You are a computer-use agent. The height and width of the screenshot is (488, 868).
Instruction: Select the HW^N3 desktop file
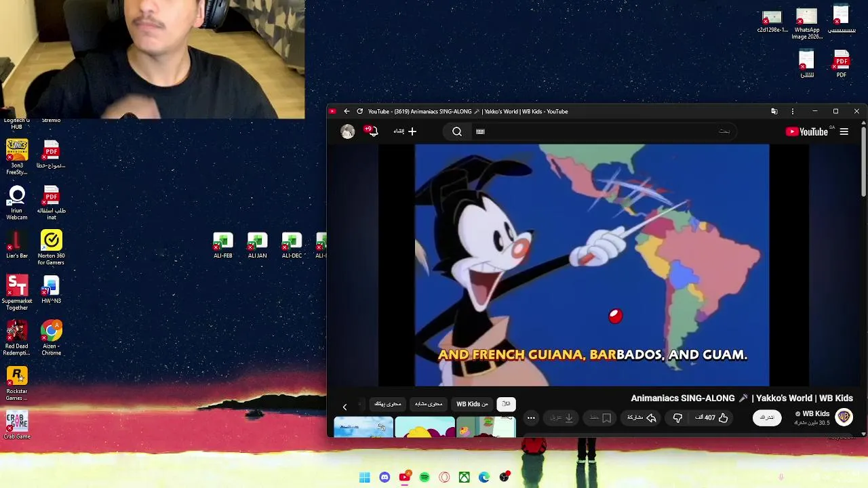(52, 289)
